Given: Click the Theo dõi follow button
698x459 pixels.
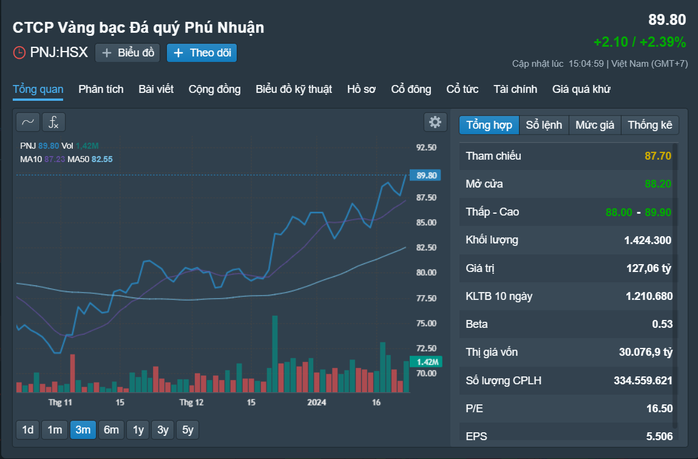Looking at the screenshot, I should (202, 53).
